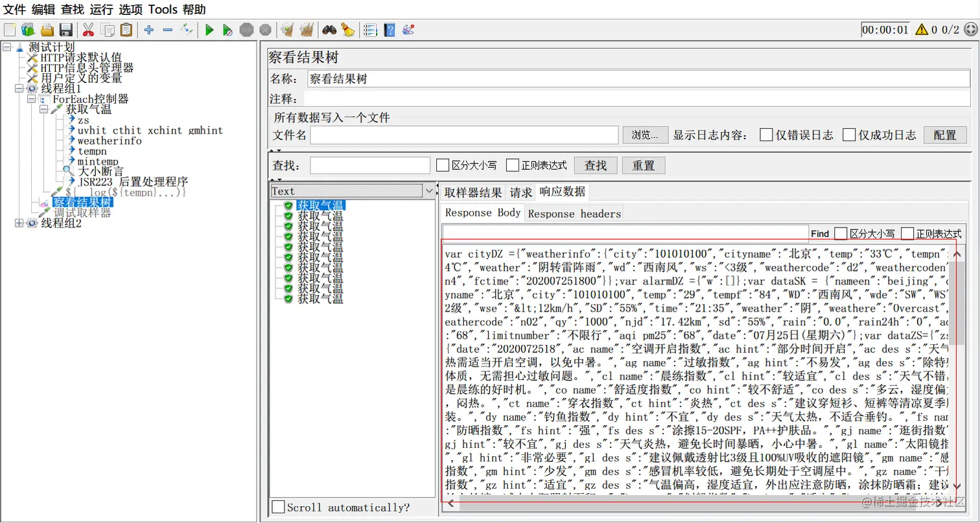This screenshot has width=980, height=523.
Task: Clear all results using the sweep broom icon
Action: [x=305, y=29]
